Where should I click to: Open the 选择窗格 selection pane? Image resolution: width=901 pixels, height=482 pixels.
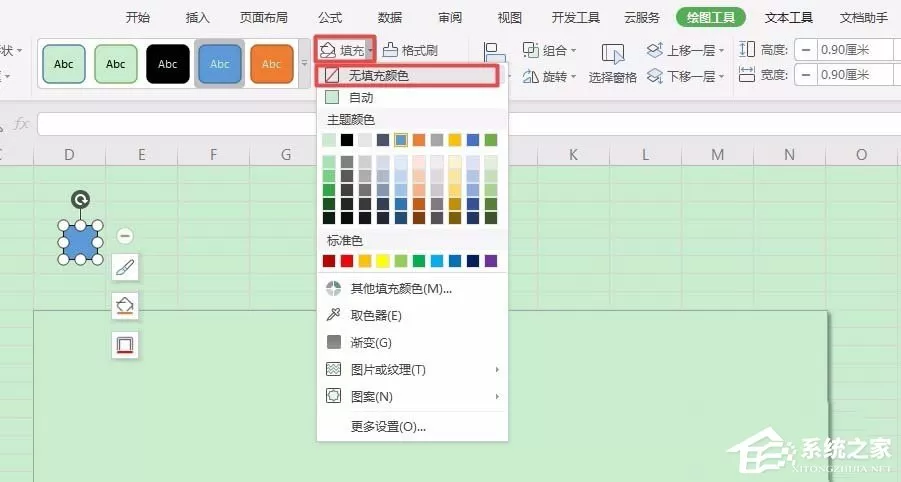click(613, 63)
